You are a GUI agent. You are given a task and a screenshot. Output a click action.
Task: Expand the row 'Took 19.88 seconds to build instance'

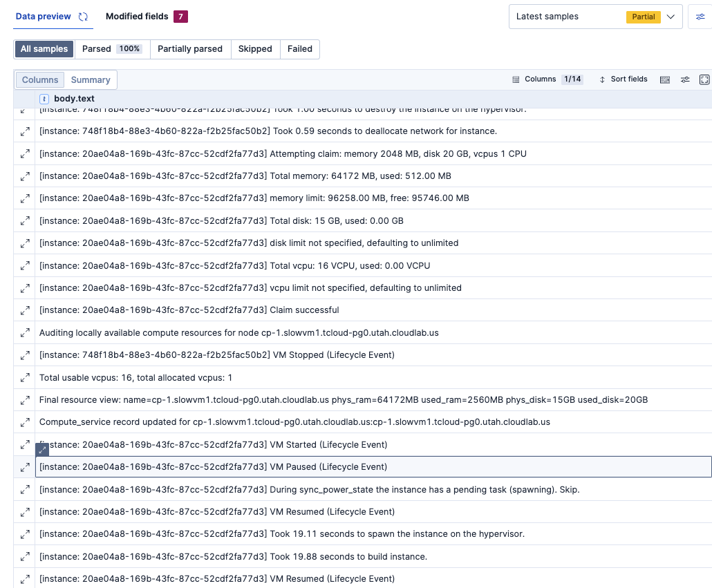click(x=24, y=557)
